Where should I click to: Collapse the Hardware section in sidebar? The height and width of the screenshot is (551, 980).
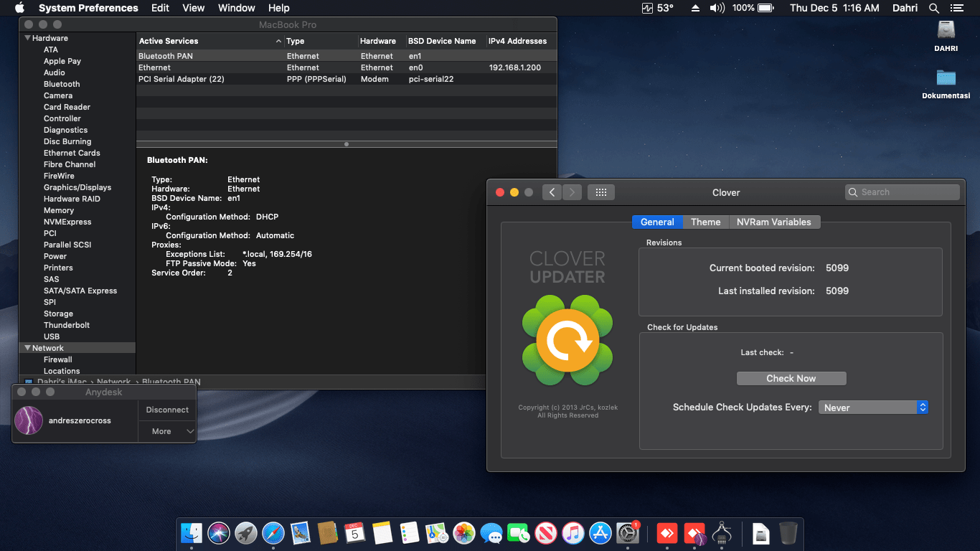pos(28,38)
